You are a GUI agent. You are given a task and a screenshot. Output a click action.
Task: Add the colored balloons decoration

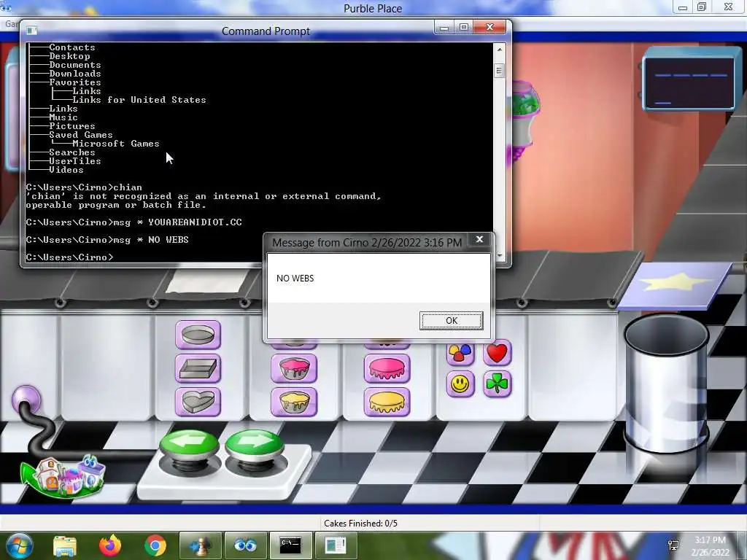(460, 354)
